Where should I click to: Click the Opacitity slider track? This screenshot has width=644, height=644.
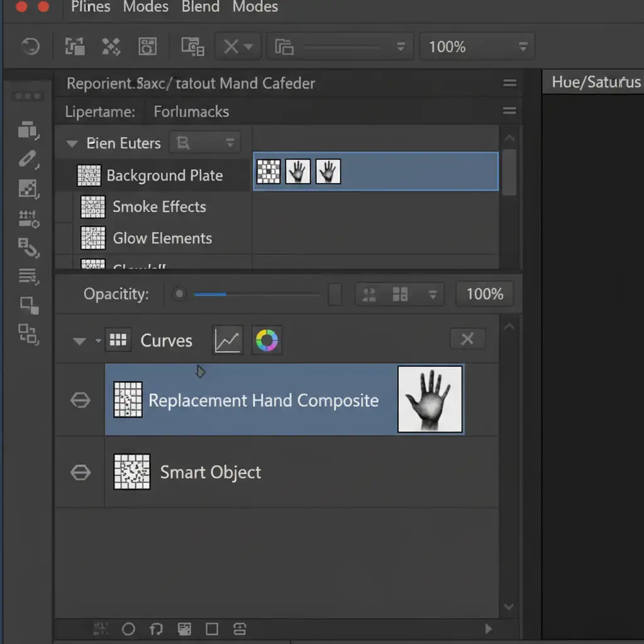coord(258,294)
